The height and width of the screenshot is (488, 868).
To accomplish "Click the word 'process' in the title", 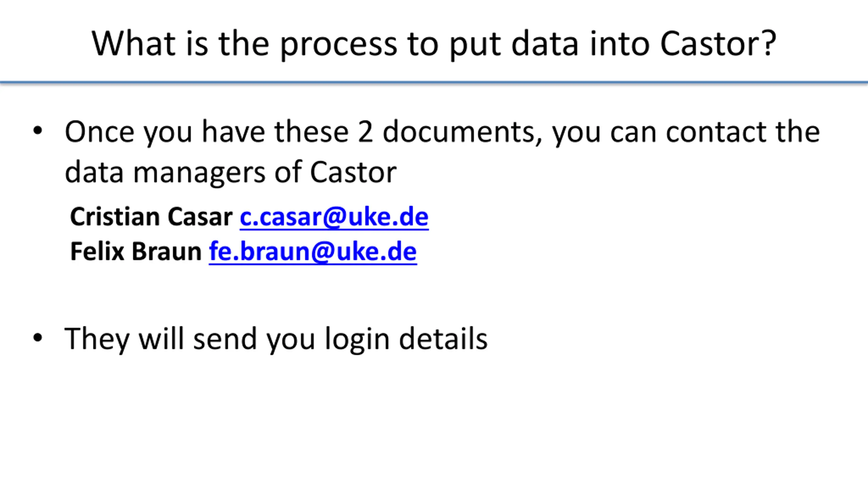I will (338, 45).
